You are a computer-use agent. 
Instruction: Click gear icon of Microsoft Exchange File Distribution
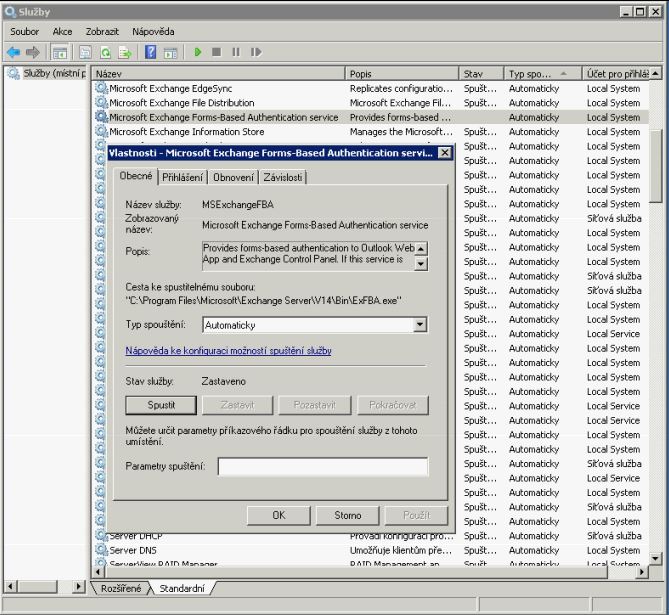[101, 103]
